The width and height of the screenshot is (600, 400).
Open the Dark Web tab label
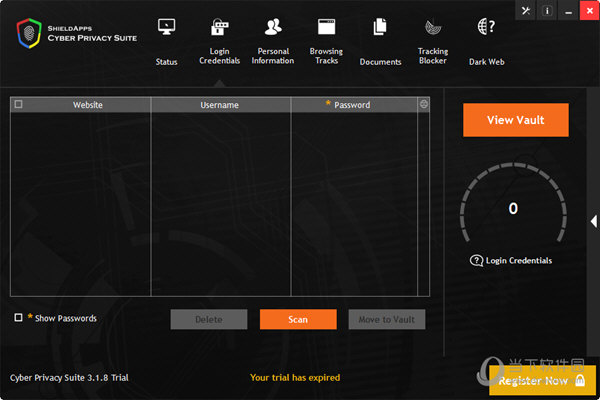[x=486, y=62]
